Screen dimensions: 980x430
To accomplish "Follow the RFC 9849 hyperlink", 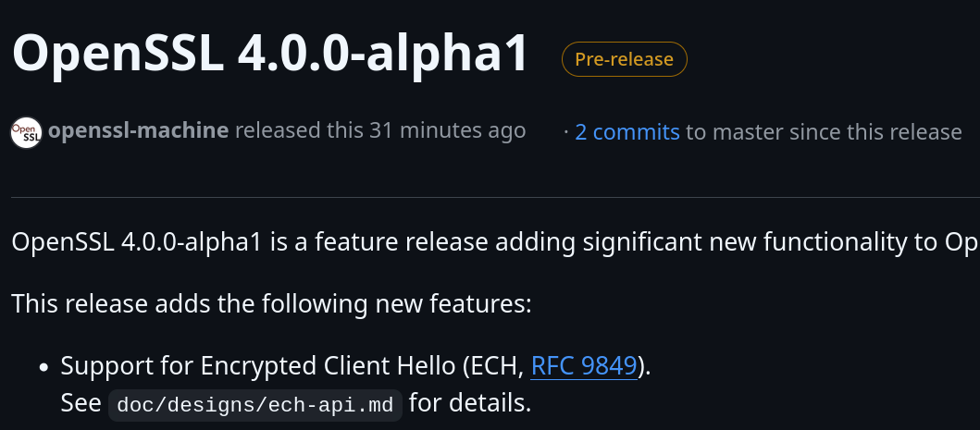I will [x=584, y=366].
